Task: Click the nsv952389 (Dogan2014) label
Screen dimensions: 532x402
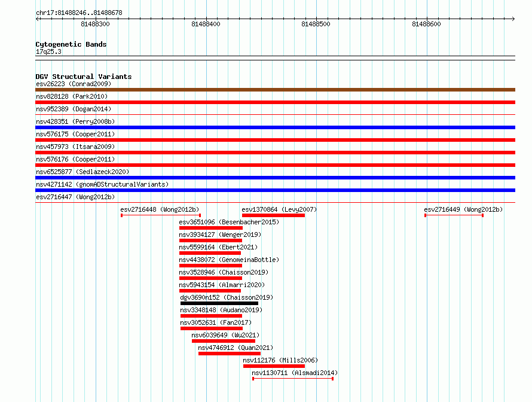Action: pos(74,109)
